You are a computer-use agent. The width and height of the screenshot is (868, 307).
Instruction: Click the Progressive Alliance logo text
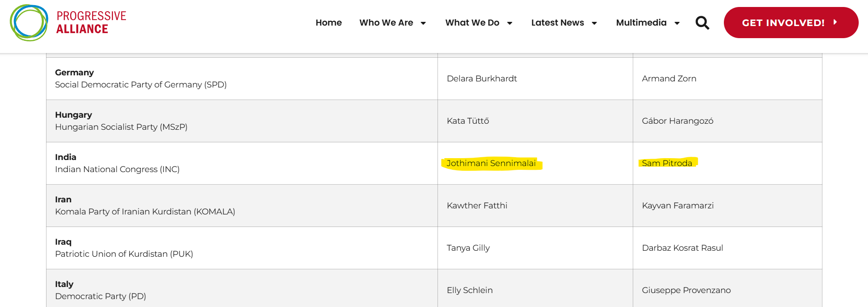pos(91,23)
